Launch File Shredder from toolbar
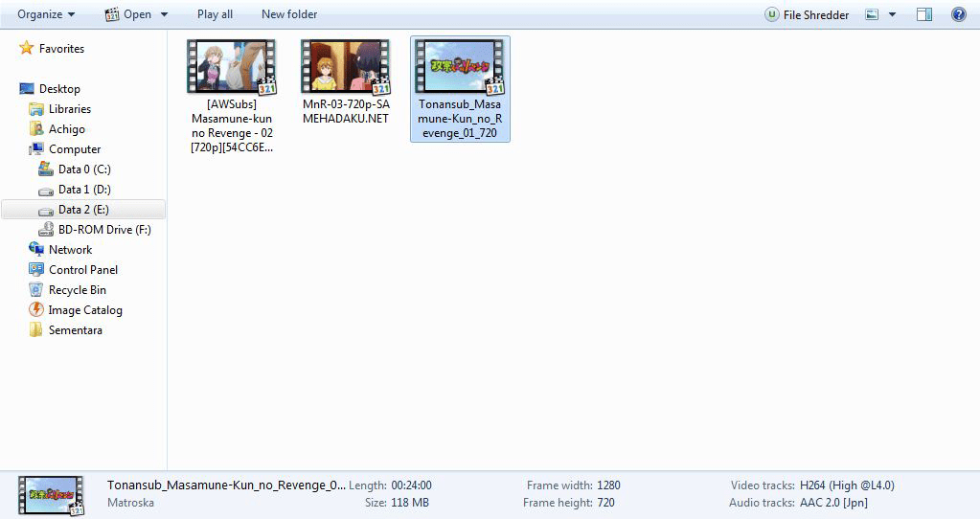980x519 pixels. [807, 14]
